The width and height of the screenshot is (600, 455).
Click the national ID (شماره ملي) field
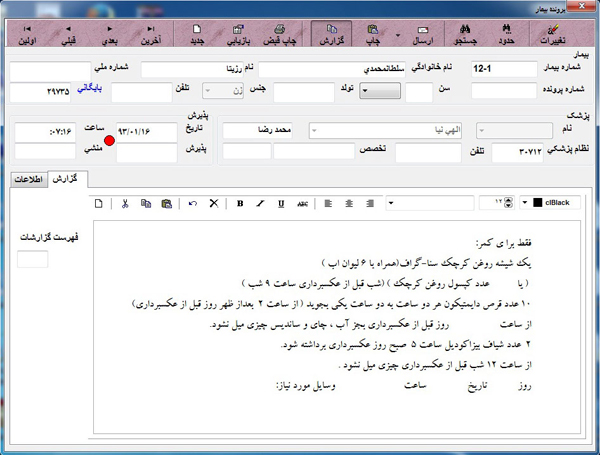click(x=50, y=71)
